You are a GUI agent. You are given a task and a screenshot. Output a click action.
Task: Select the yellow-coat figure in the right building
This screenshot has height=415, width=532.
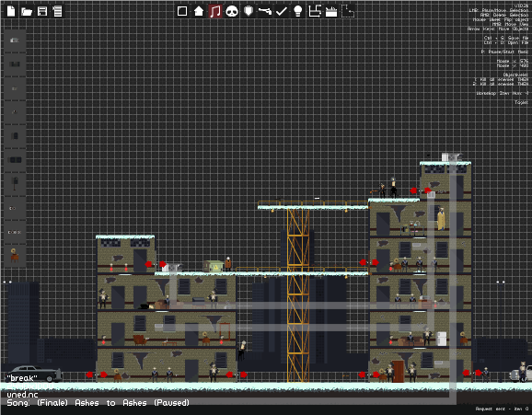tap(441, 219)
